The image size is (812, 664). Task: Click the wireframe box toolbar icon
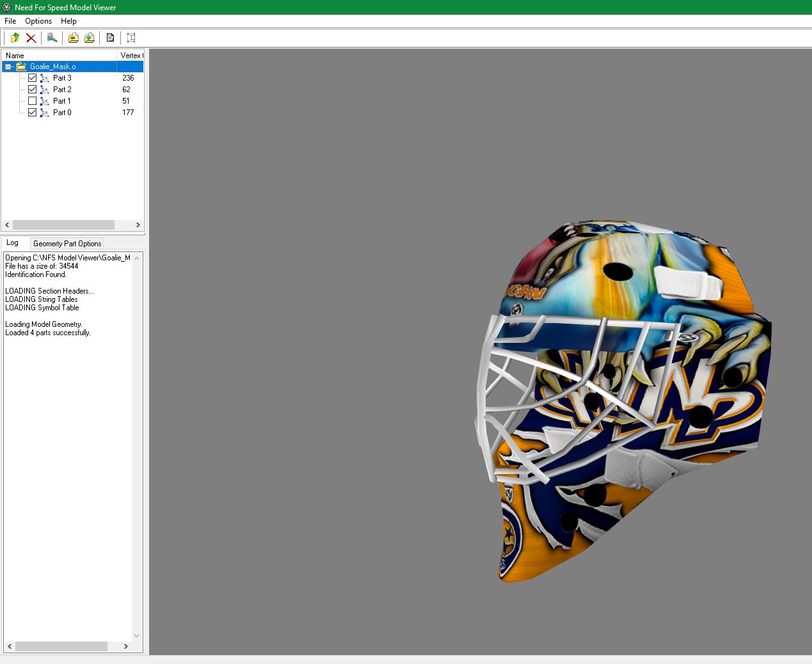[131, 38]
